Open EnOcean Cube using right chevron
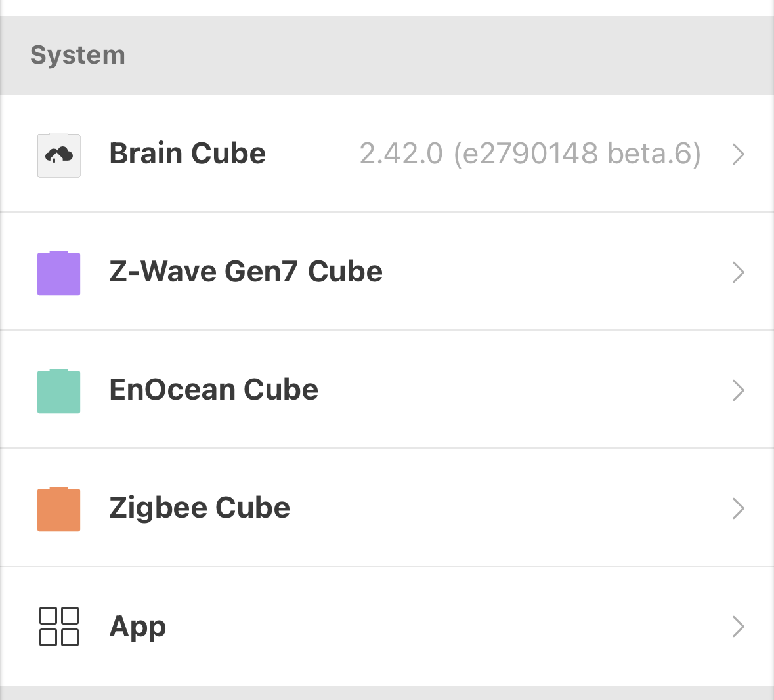The image size is (774, 700). (738, 390)
